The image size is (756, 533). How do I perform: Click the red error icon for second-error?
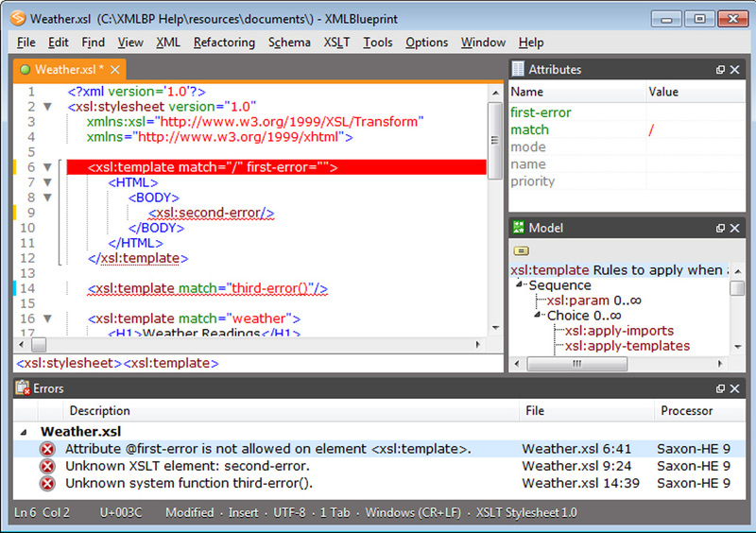[48, 466]
